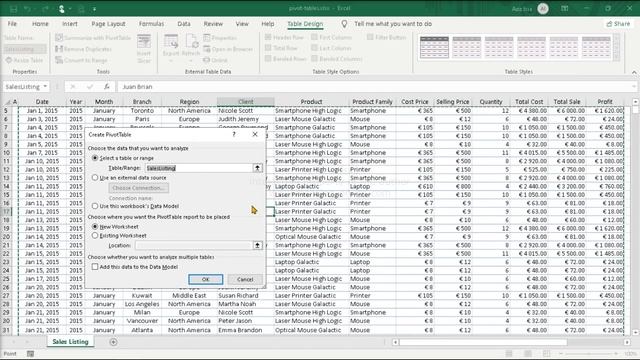Open the Home tab
640x360 pixels.
pyautogui.click(x=40, y=24)
